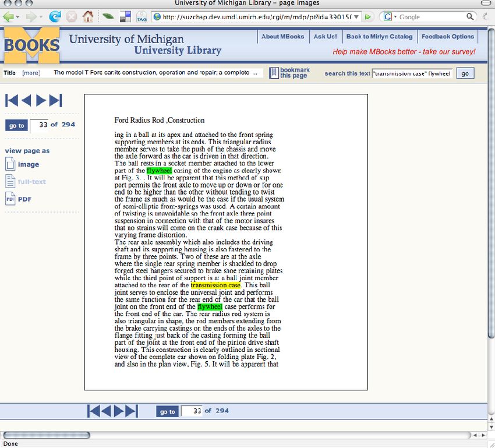Click the vertical scrollbar down arrow

491,427
